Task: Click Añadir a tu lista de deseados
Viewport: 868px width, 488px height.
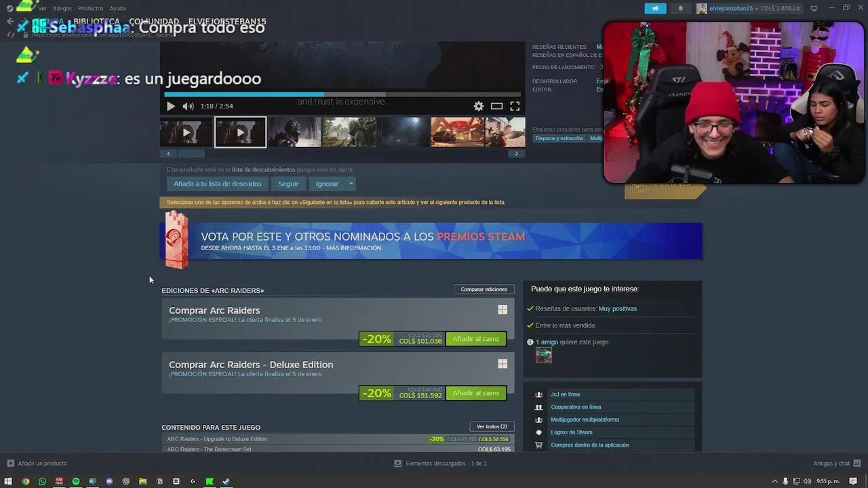Action: (x=217, y=184)
